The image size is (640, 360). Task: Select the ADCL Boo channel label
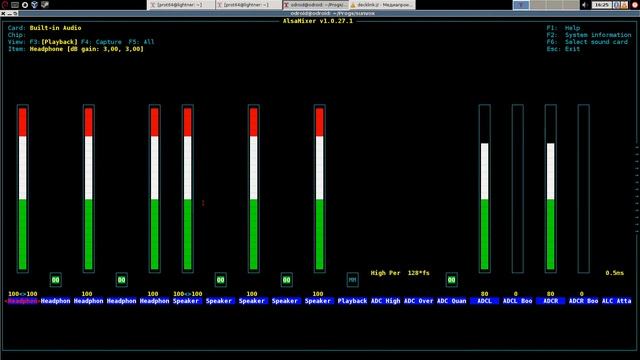518,301
